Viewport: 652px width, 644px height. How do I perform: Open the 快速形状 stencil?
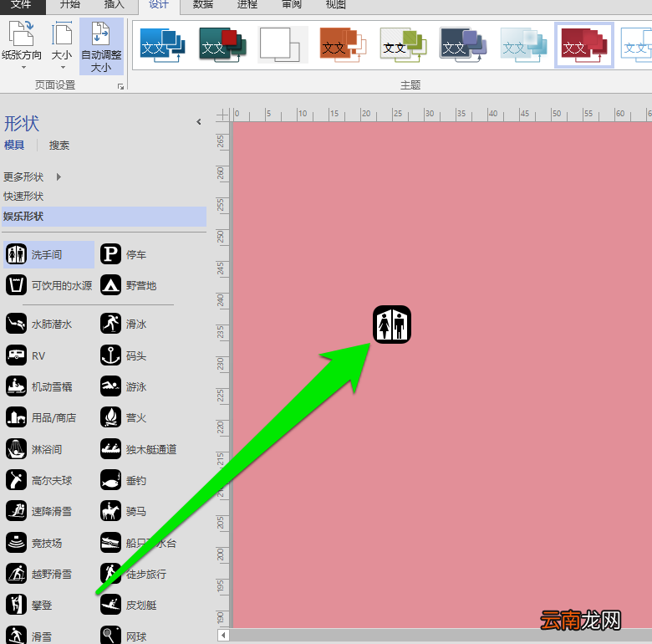[23, 197]
